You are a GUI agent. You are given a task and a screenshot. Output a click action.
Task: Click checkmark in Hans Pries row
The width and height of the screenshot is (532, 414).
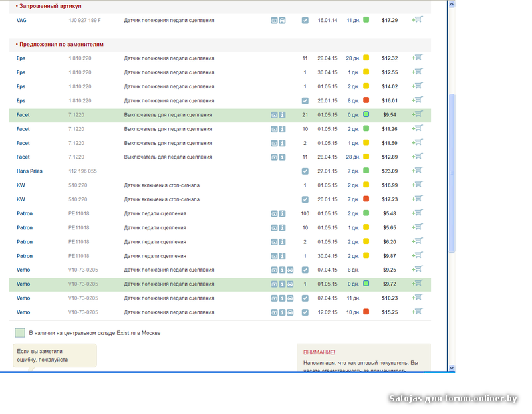click(305, 171)
